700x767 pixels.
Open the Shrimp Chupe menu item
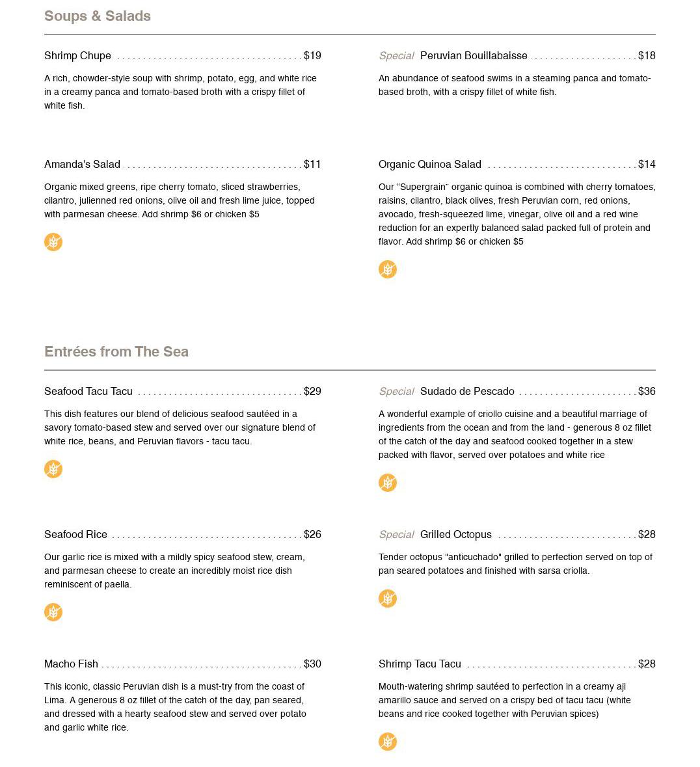click(x=77, y=56)
